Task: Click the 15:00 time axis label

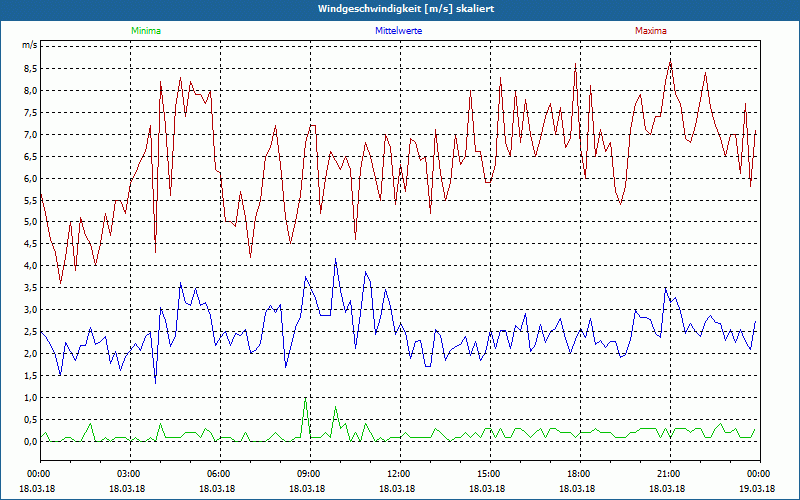Action: click(490, 474)
